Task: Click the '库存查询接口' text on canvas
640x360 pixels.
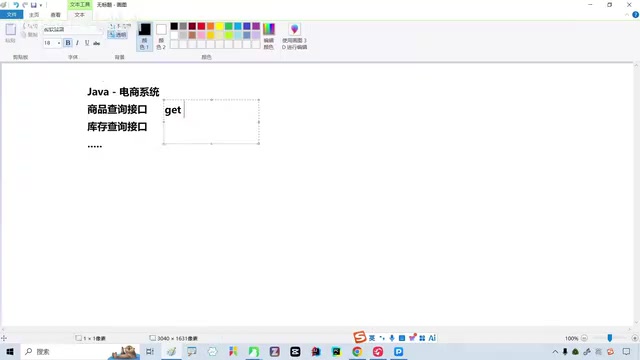Action: [117, 127]
